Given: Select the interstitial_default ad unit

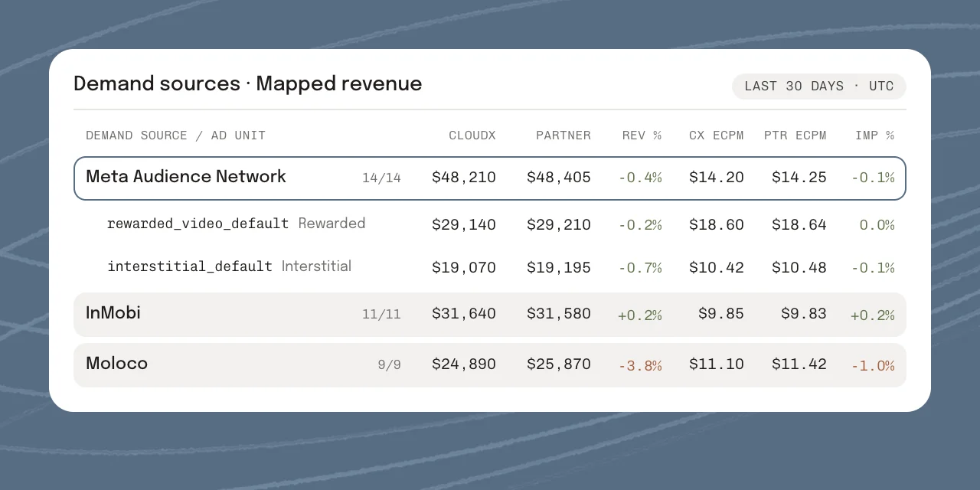Looking at the screenshot, I should (190, 266).
